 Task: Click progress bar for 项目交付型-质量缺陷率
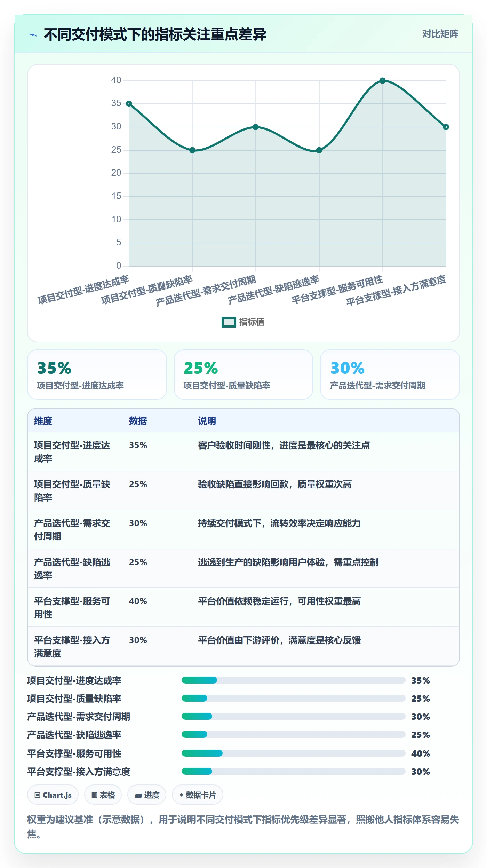293,698
